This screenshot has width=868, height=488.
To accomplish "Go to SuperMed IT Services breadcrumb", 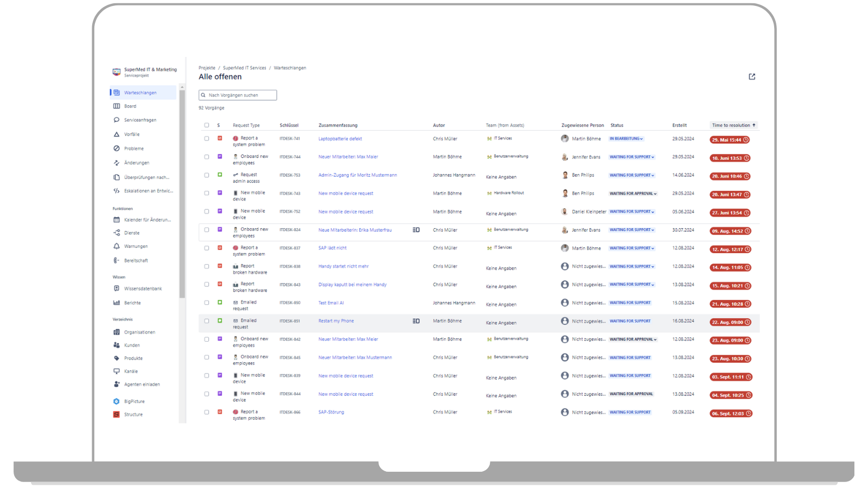I will 245,68.
